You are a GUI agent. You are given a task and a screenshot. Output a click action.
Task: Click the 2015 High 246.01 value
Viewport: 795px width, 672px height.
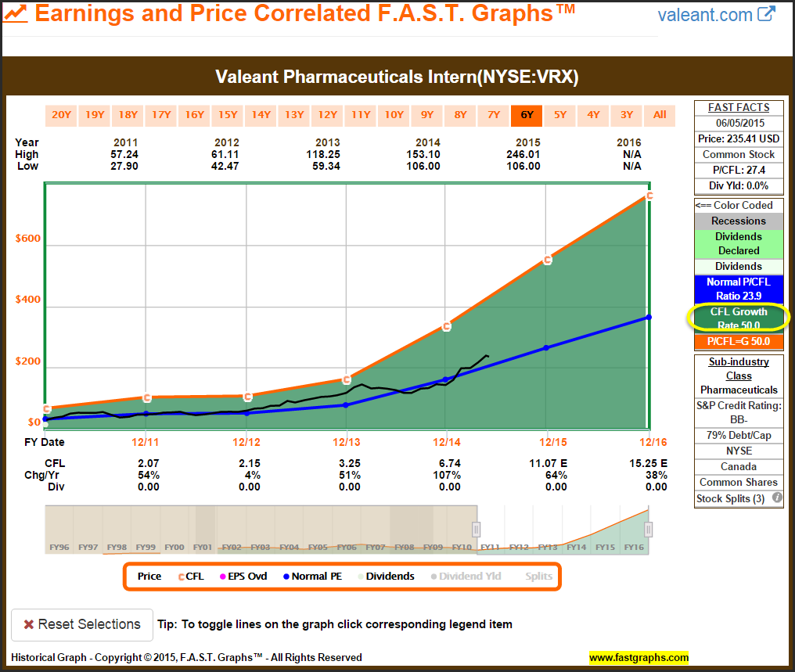[x=523, y=154]
